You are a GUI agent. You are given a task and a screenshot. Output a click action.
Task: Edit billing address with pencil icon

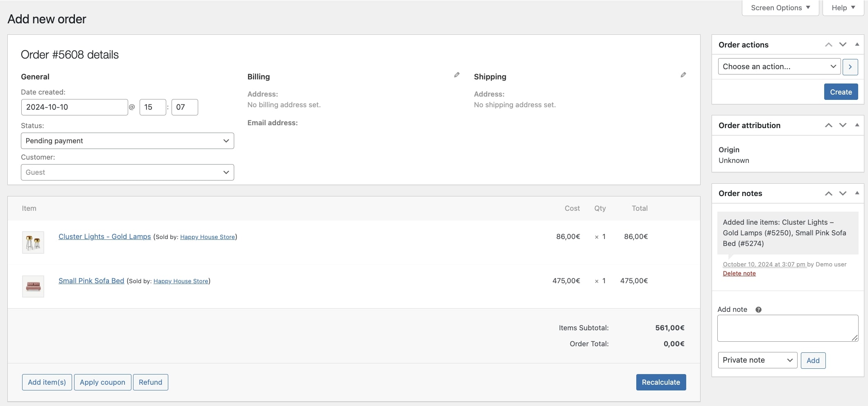(x=457, y=75)
